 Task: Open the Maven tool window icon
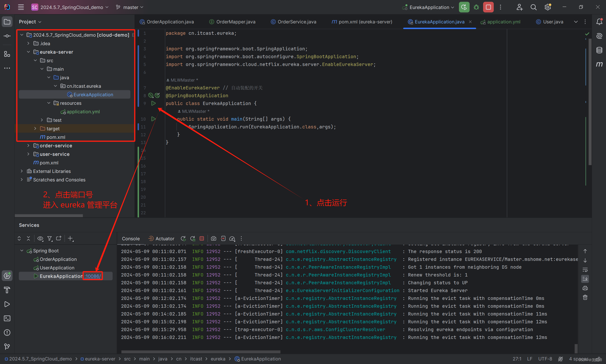(599, 64)
